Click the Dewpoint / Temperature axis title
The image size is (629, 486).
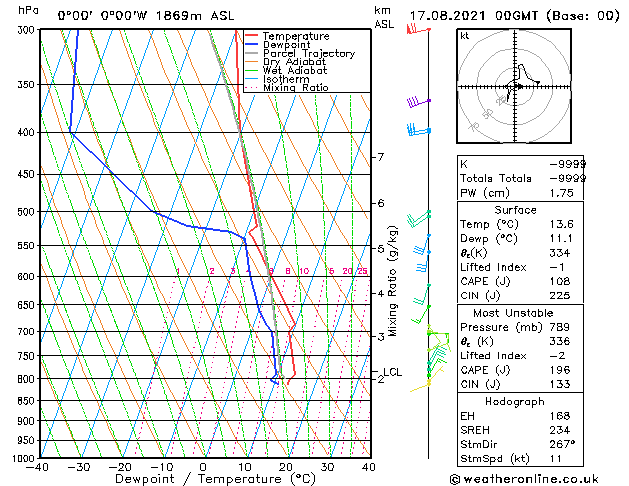click(x=215, y=479)
